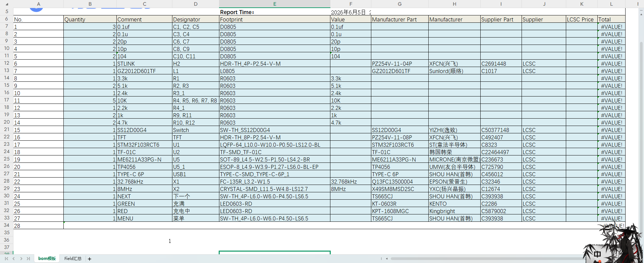This screenshot has width=644, height=263.
Task: Select the '下一个' designator cell
Action: pos(196,196)
